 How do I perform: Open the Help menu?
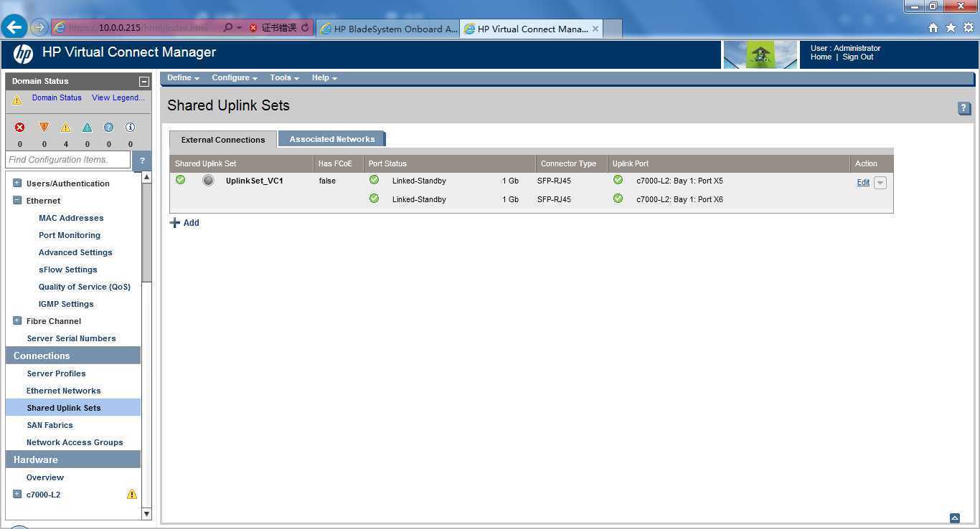pyautogui.click(x=324, y=78)
